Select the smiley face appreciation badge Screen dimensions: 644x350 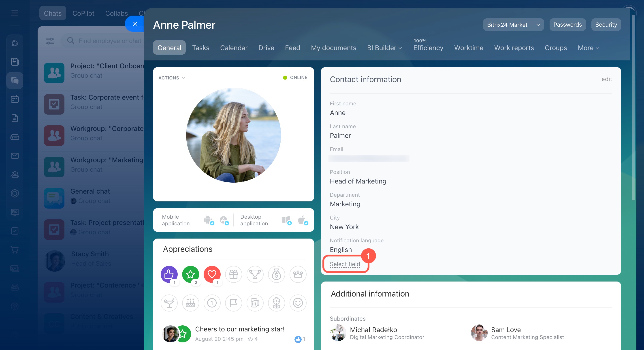[298, 303]
